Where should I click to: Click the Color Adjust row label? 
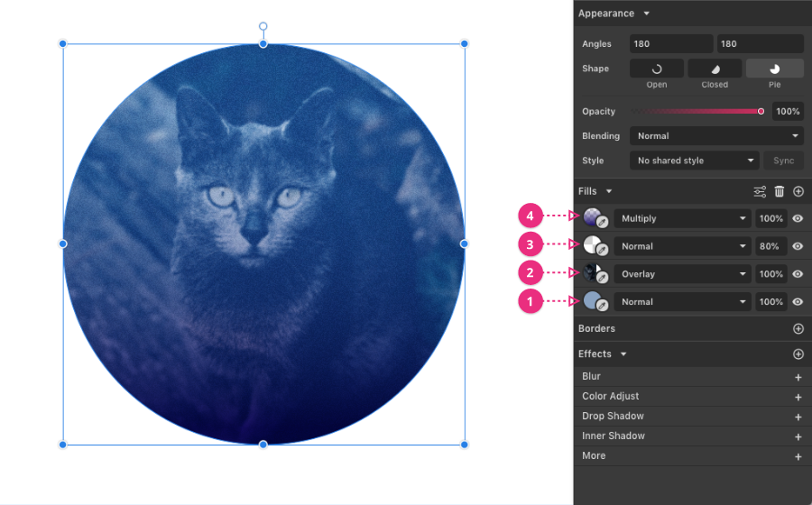click(610, 396)
